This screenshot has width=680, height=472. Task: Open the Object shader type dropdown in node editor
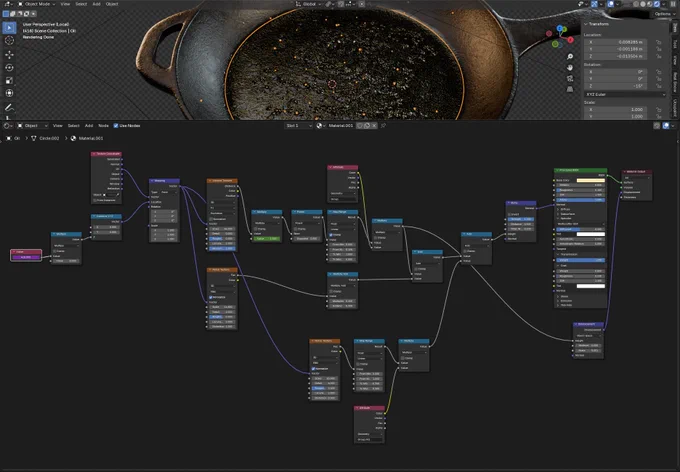(x=32, y=125)
